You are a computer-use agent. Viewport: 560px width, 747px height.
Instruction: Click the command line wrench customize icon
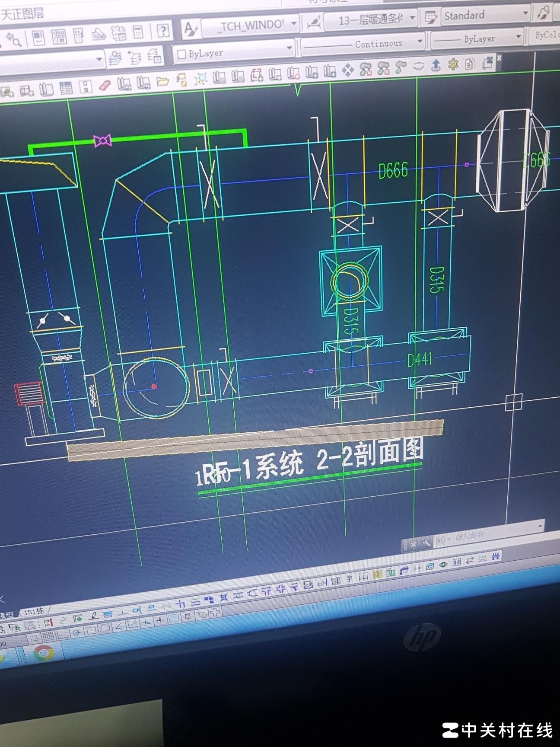click(426, 543)
